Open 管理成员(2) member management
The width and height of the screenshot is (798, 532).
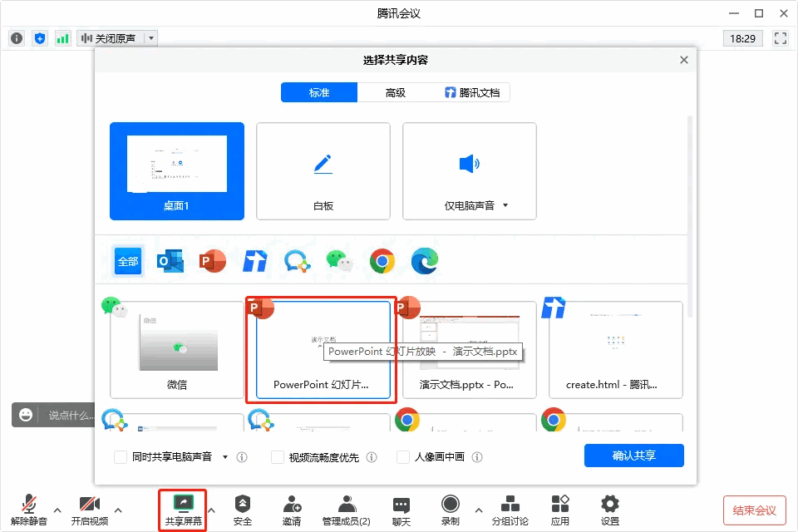[346, 510]
